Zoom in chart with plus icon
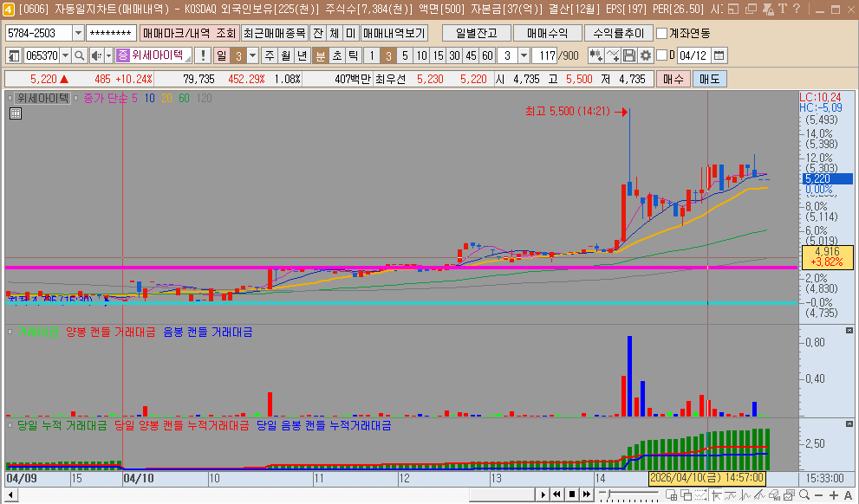The height and width of the screenshot is (504, 859). coord(834,494)
